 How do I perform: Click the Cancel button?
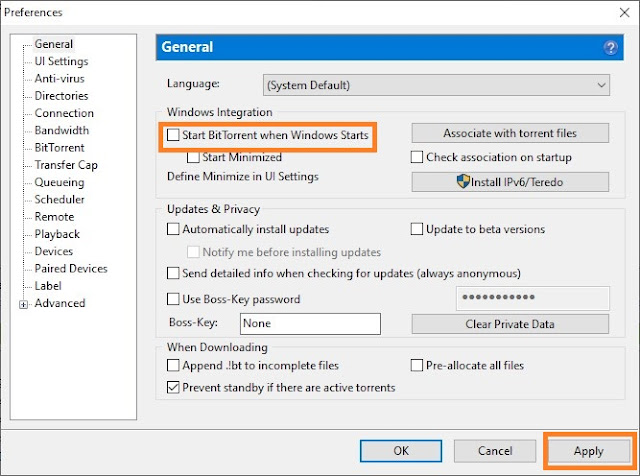(x=495, y=451)
